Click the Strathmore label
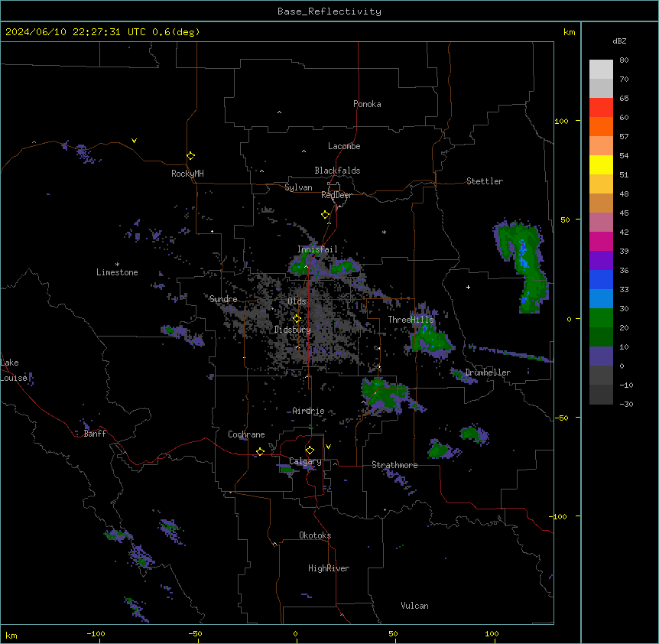Image resolution: width=659 pixels, height=644 pixels. [x=394, y=465]
